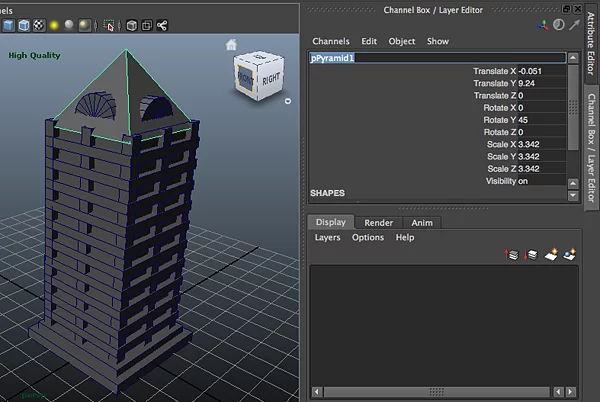The image size is (600, 402).
Task: Click the Translate Y value 9.24
Action: pyautogui.click(x=541, y=83)
